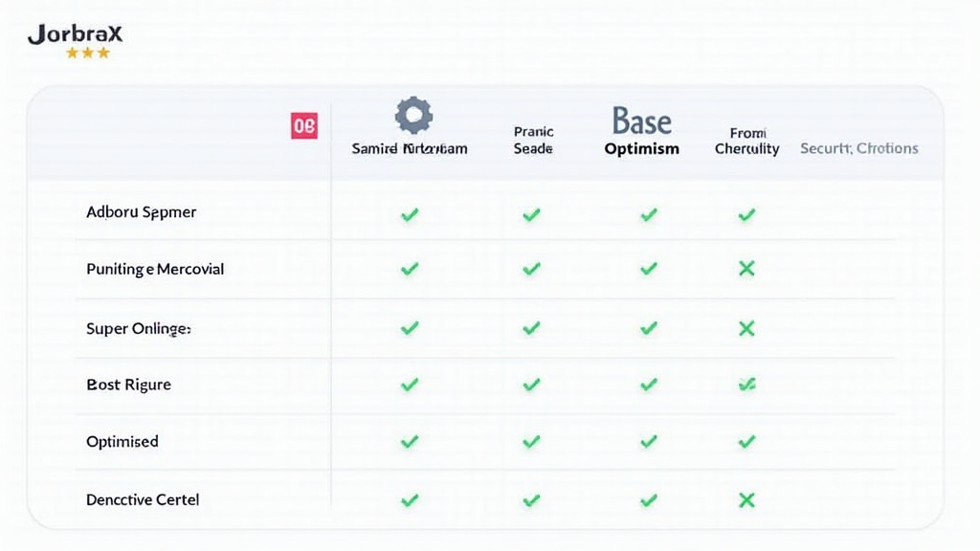Click the X mark in Super Onlinge row
980x551 pixels.
coord(746,328)
